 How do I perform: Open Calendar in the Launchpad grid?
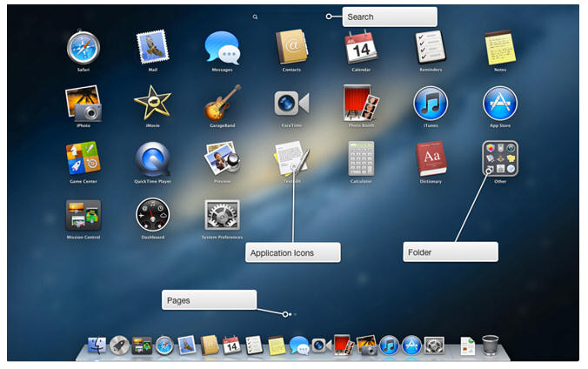pos(361,47)
